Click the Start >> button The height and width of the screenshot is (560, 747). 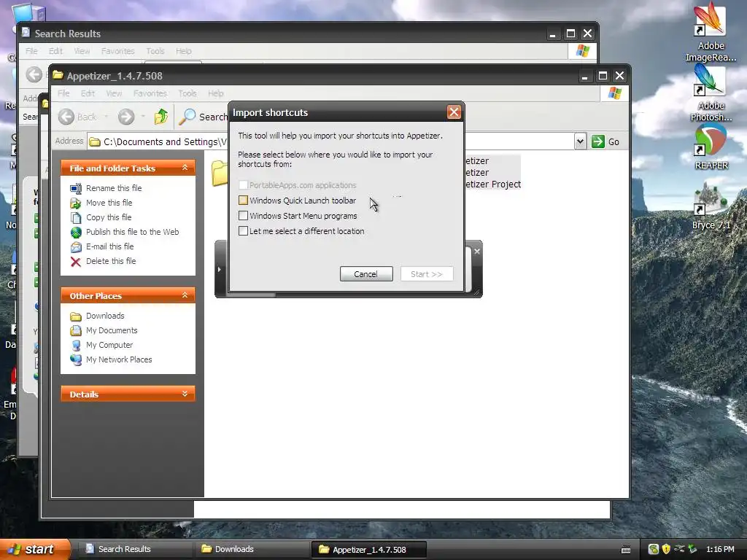pos(426,274)
